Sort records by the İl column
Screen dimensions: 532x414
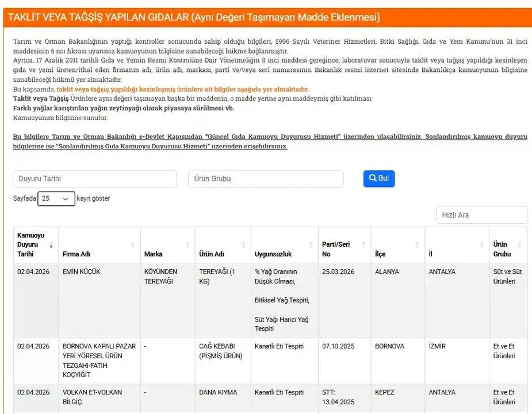[x=482, y=244]
